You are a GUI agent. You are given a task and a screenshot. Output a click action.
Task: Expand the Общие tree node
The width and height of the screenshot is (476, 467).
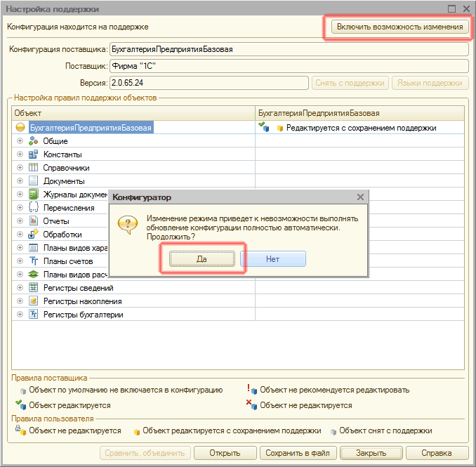(20, 141)
